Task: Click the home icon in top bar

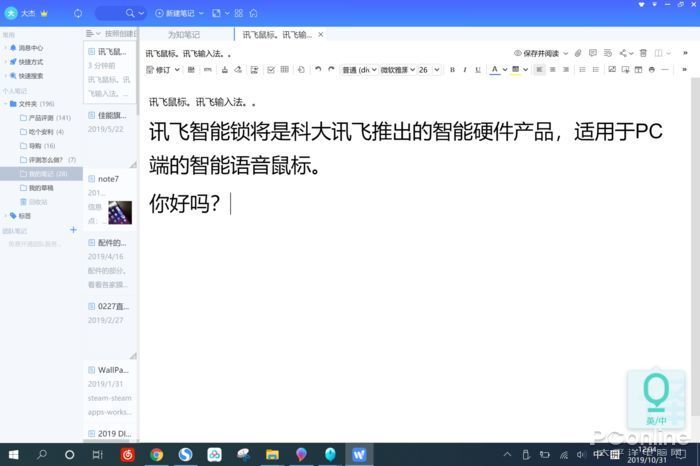Action: [x=254, y=13]
